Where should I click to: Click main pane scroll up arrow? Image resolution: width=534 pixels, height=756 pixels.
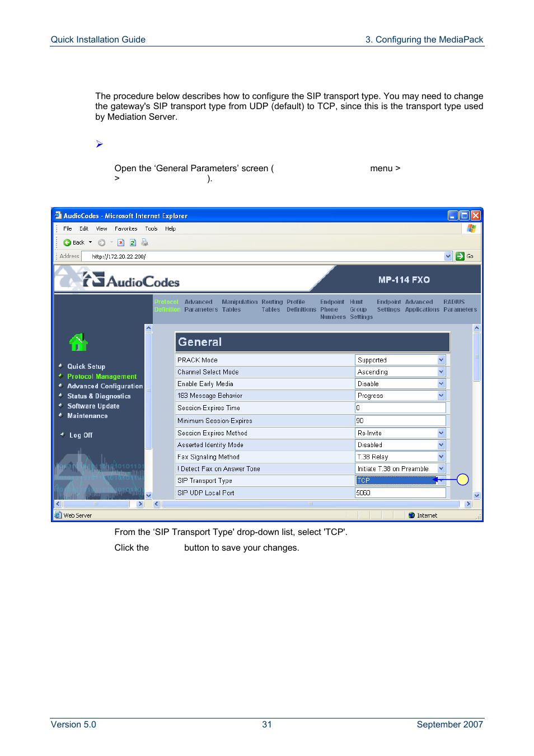pos(477,328)
